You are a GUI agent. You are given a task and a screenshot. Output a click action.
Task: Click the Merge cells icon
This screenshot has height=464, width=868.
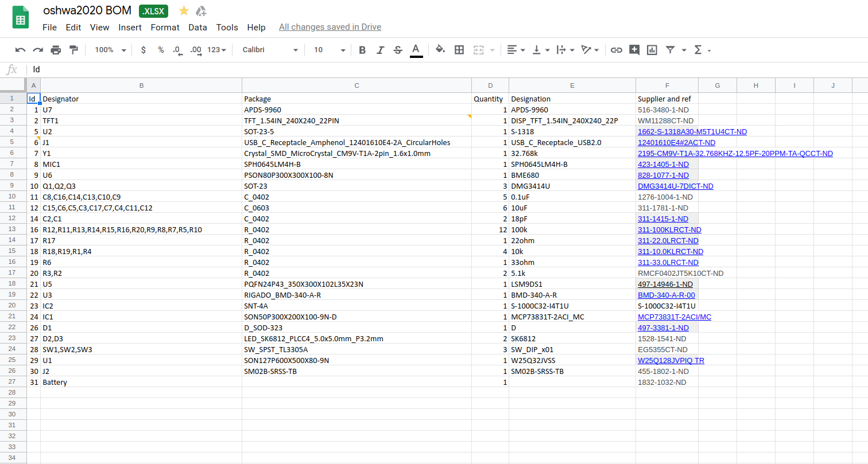point(479,50)
